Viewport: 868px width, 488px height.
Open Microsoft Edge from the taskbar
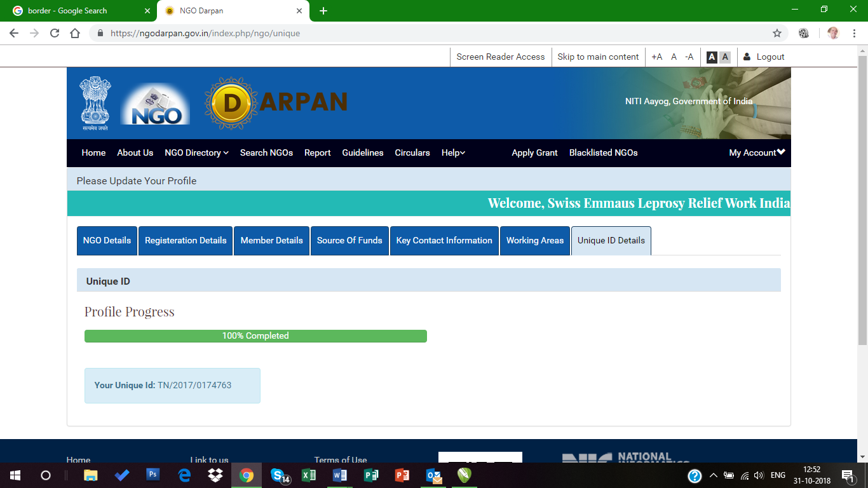[184, 475]
